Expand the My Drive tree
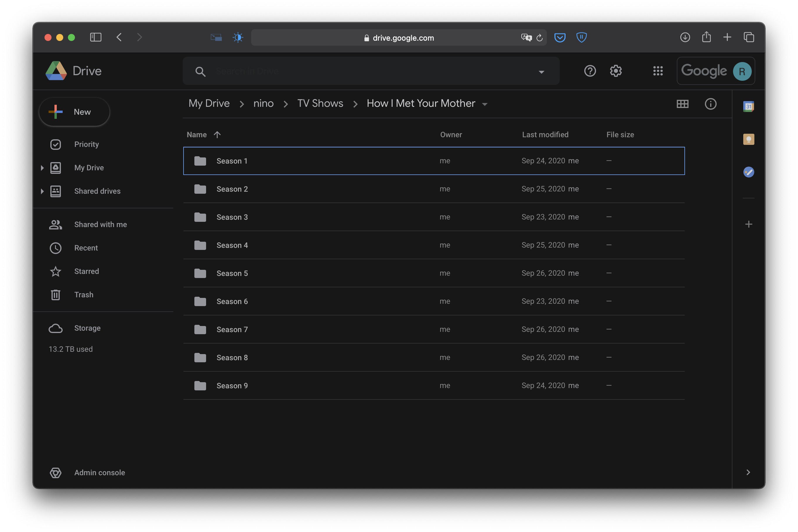 (42, 168)
